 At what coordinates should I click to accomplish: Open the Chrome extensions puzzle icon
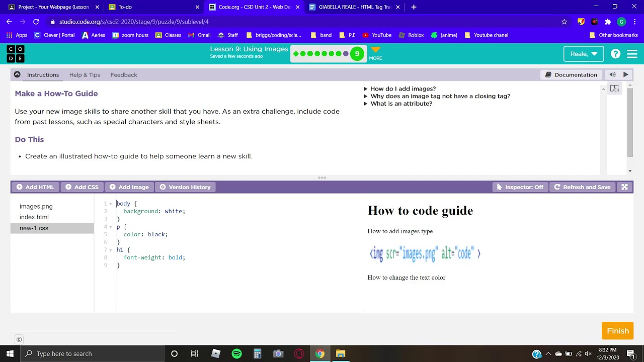(608, 22)
